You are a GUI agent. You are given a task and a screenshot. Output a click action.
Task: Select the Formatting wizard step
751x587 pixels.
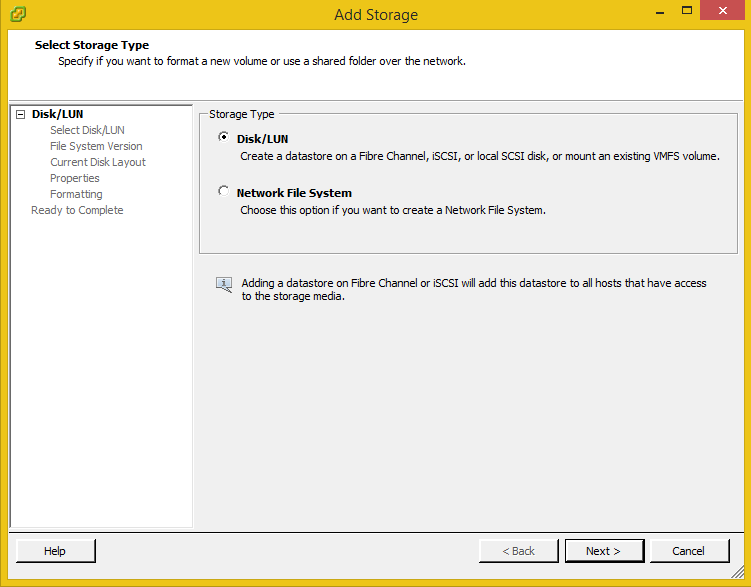(x=76, y=194)
